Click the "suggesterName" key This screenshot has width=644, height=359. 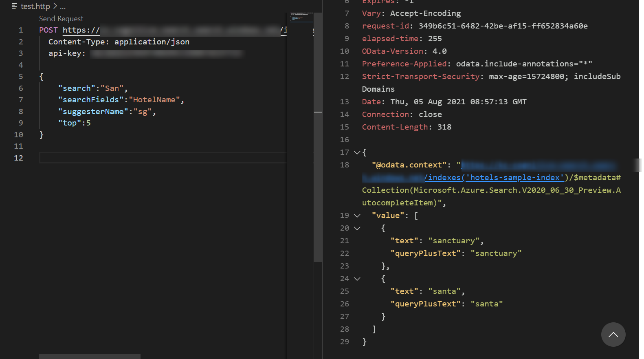coord(93,112)
